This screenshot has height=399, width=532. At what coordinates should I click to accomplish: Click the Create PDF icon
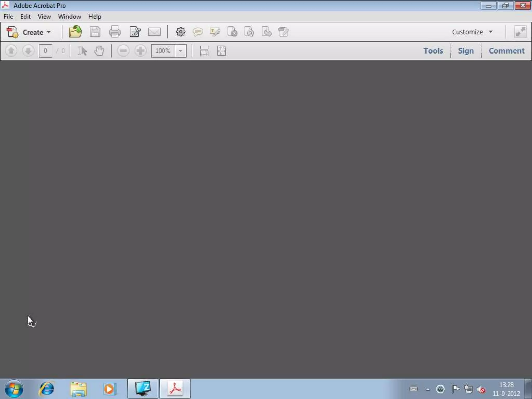12,32
